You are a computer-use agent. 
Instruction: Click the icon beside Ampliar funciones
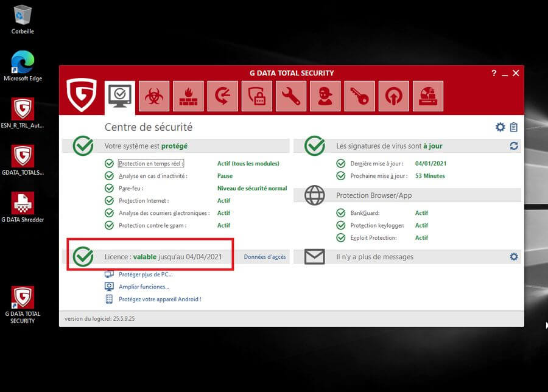[109, 287]
